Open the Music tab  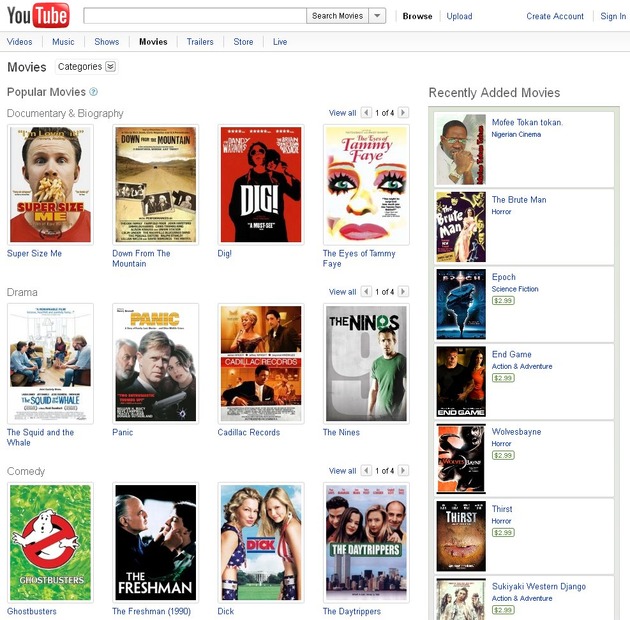(63, 42)
